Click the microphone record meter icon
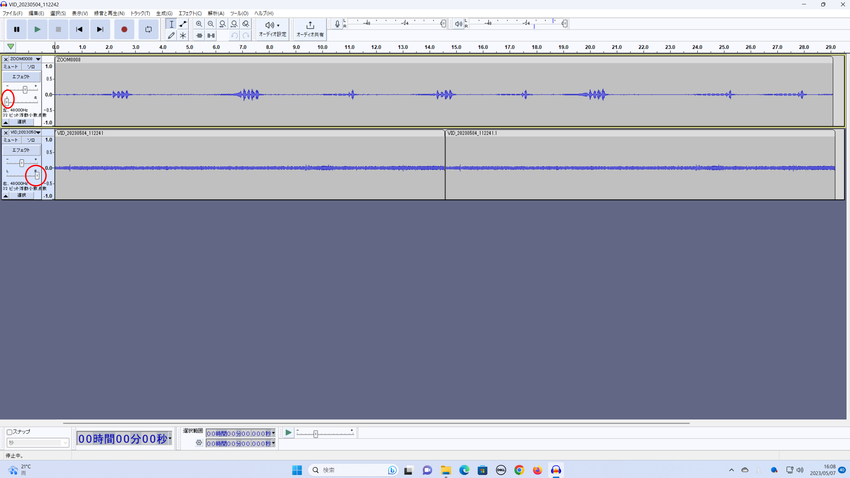Viewport: 850px width, 478px height. (x=337, y=24)
